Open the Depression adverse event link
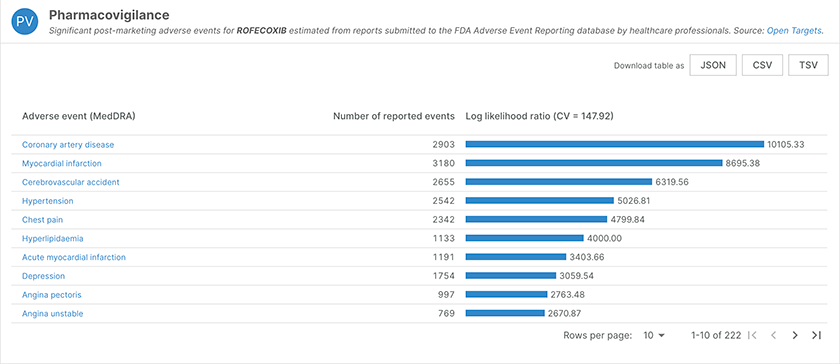The width and height of the screenshot is (840, 364). coord(43,276)
